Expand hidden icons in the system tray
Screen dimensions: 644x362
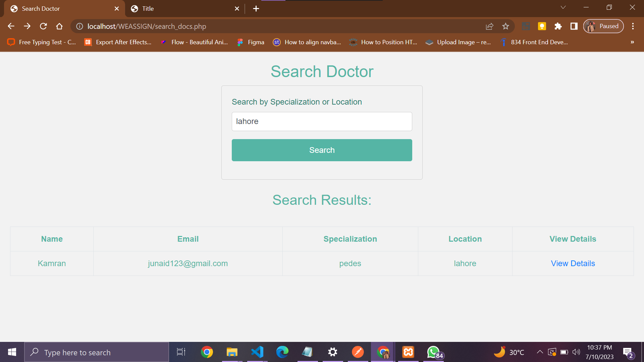pos(540,352)
